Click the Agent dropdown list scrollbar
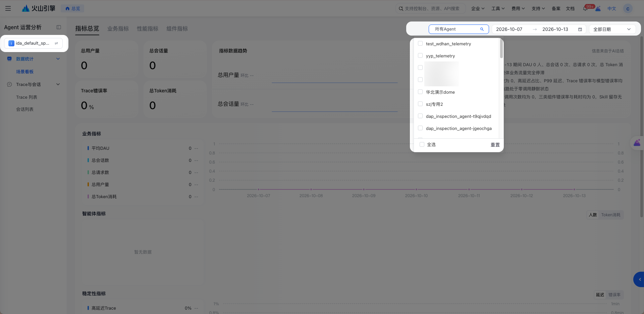Viewport: 644px width, 314px height. click(501, 49)
